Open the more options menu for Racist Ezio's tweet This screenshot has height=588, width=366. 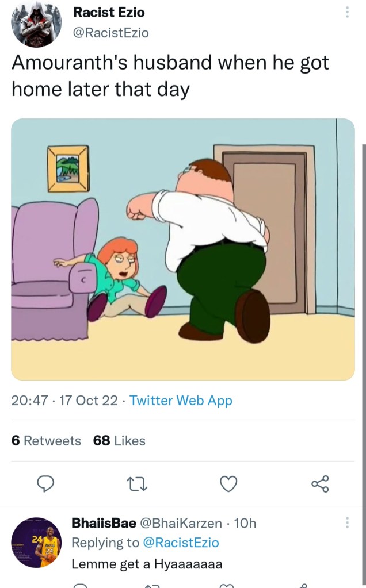[x=346, y=12]
